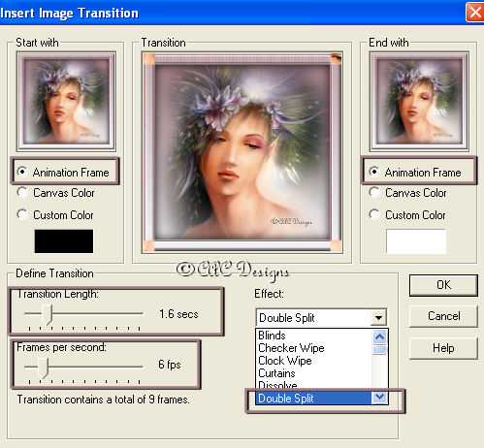Click the effect list scroll down arrow
Viewport: 484px width, 448px height.
point(379,398)
